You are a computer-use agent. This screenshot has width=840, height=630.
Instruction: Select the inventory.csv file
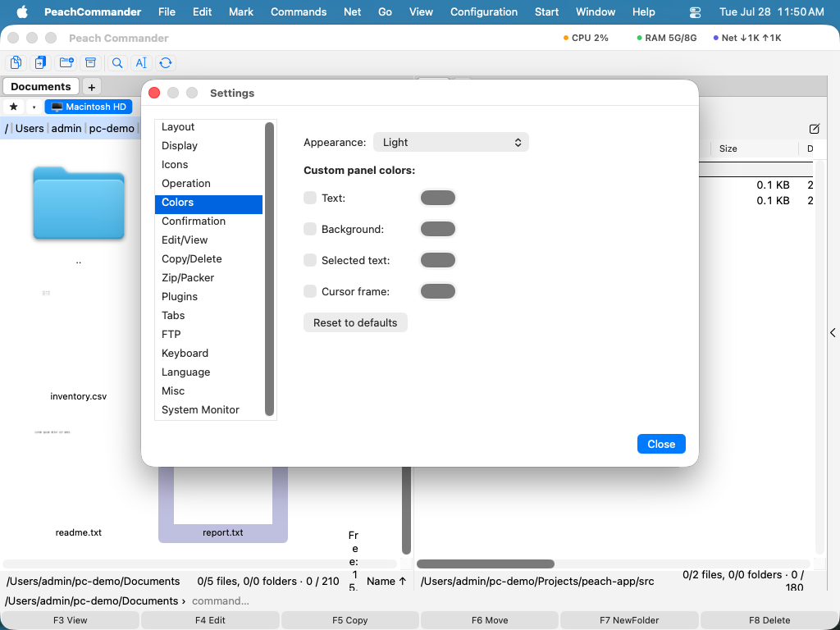point(79,396)
